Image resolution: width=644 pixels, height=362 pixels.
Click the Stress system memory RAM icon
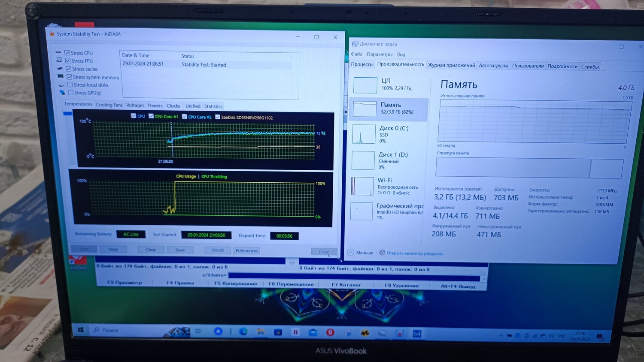tap(61, 76)
